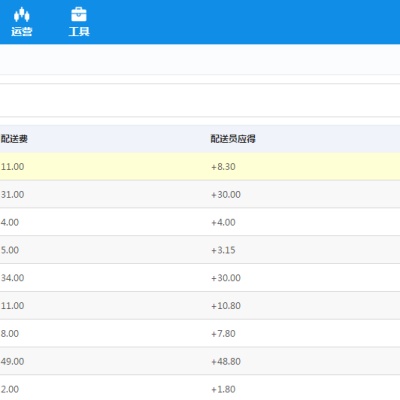Select the +30.00 cell in the 31.00 row
Image resolution: width=400 pixels, height=400 pixels.
click(x=226, y=194)
